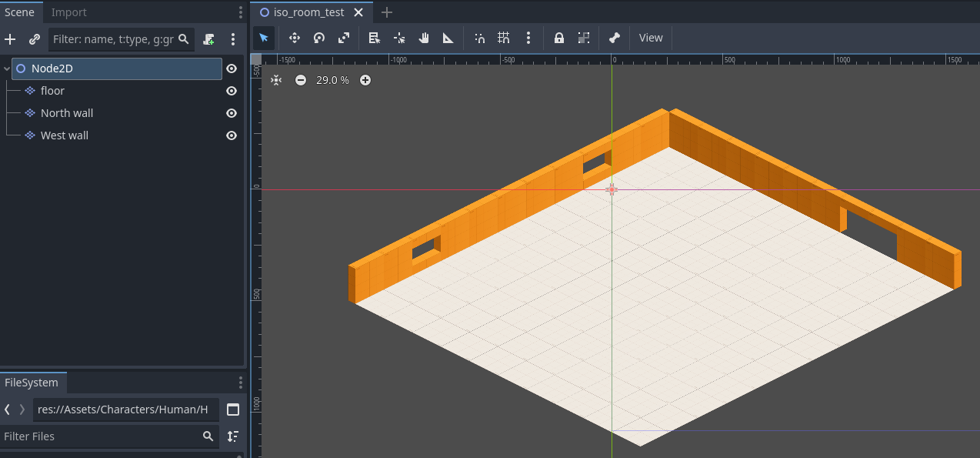Collapse the Node2D tree root
980x458 pixels.
pos(7,69)
